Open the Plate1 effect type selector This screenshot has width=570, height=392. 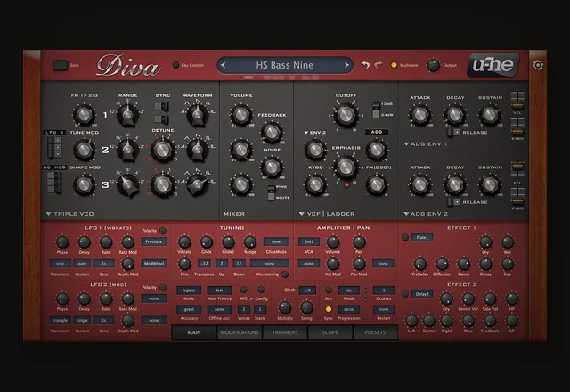point(422,238)
